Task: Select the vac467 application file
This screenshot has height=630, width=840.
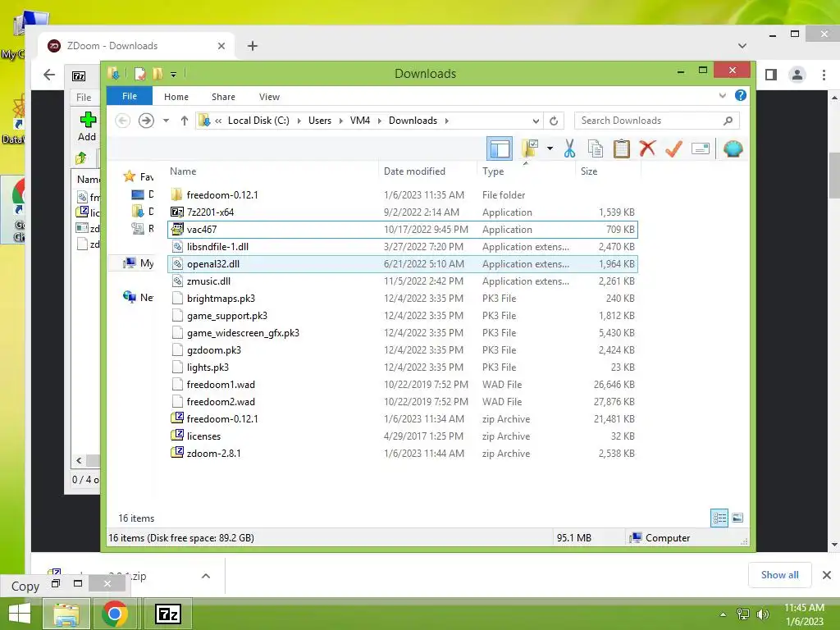Action: pos(402,230)
